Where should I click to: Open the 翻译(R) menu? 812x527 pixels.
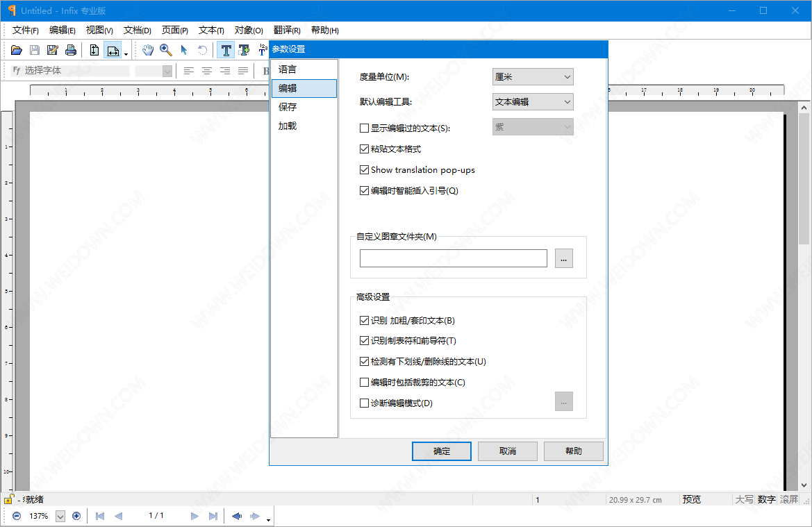287,31
